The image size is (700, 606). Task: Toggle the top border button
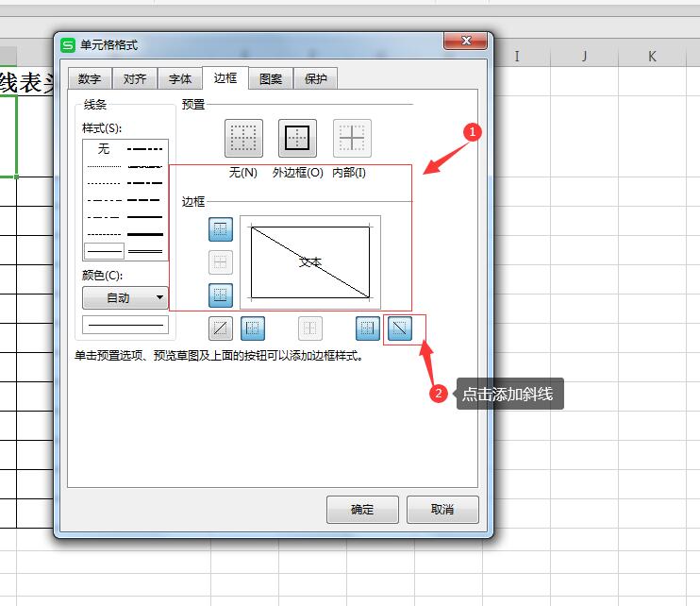[x=220, y=229]
